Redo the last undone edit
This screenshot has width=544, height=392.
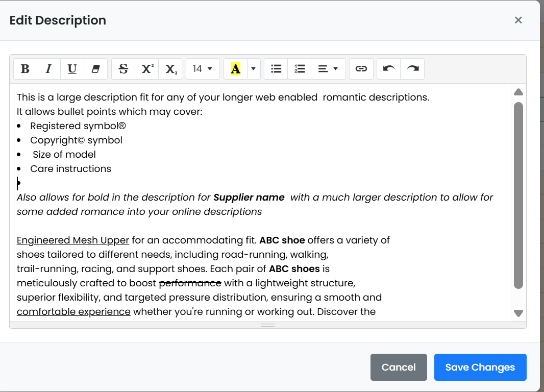pos(412,69)
